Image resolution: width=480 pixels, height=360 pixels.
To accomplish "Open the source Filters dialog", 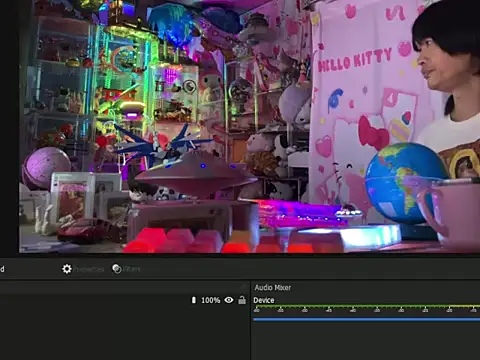I will pyautogui.click(x=126, y=269).
